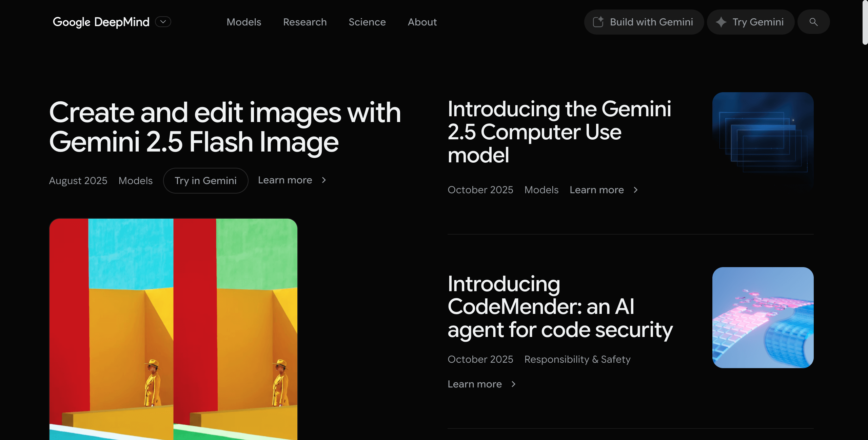Screen dimensions: 868x440
Task: Open the Models navigation menu
Action: pos(244,22)
